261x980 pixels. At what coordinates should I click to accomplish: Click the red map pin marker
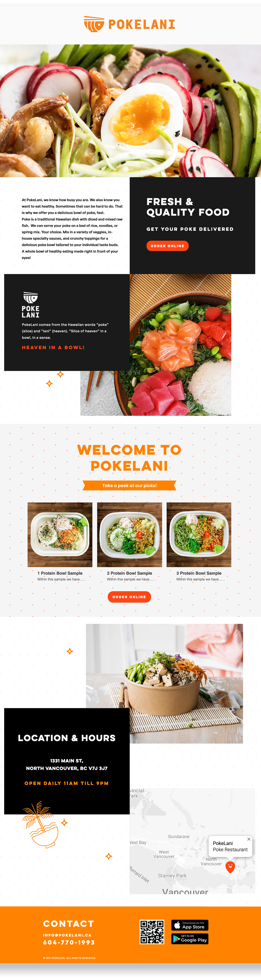coord(230,867)
